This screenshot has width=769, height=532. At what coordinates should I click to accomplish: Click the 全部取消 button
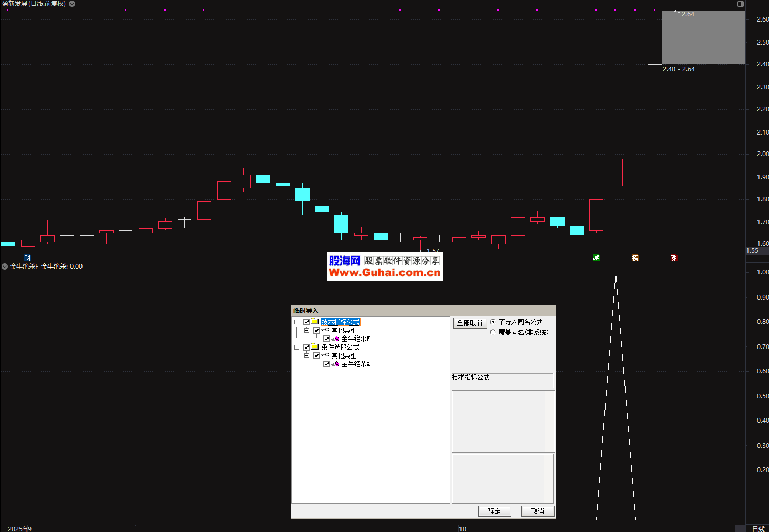[469, 323]
